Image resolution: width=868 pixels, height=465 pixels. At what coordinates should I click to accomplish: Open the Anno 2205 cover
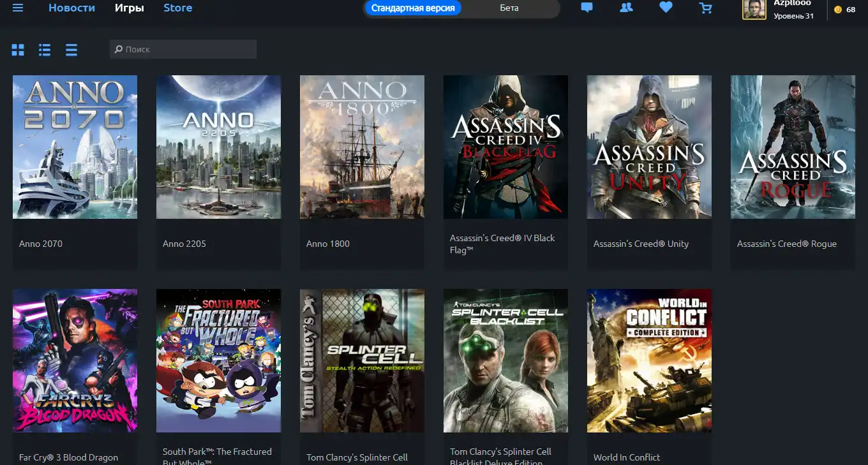click(x=218, y=147)
